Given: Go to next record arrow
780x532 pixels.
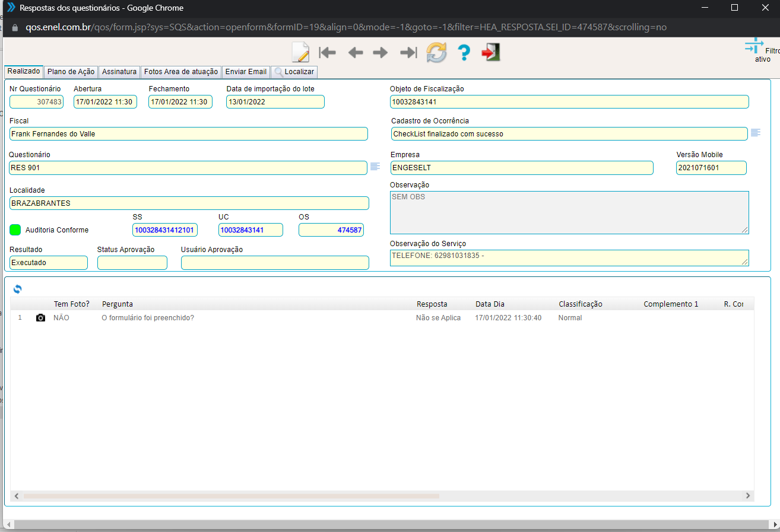Looking at the screenshot, I should (x=381, y=52).
